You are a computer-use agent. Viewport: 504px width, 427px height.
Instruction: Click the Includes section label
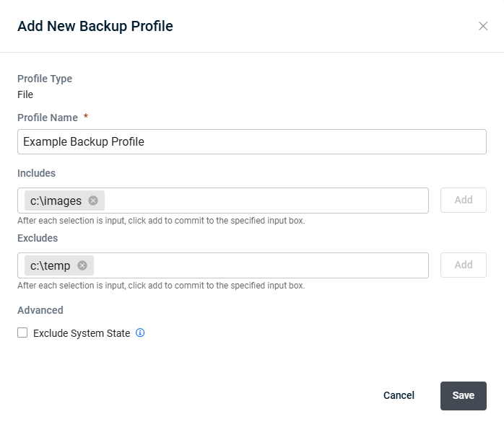tap(36, 173)
